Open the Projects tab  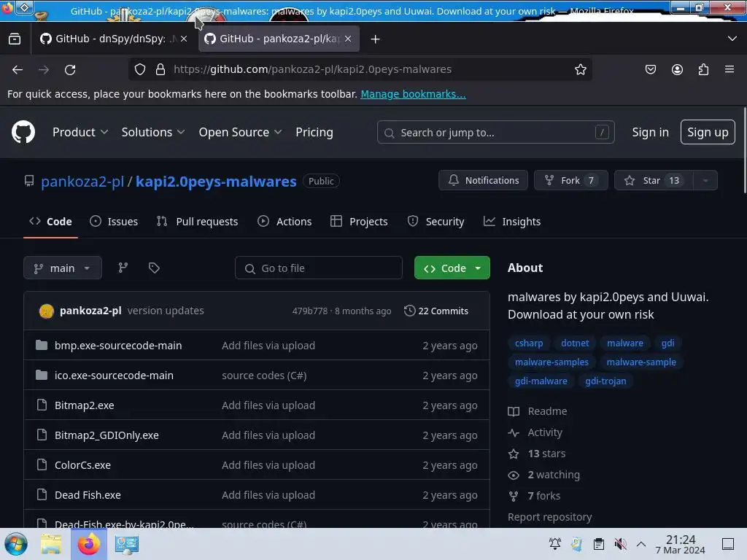tap(359, 222)
